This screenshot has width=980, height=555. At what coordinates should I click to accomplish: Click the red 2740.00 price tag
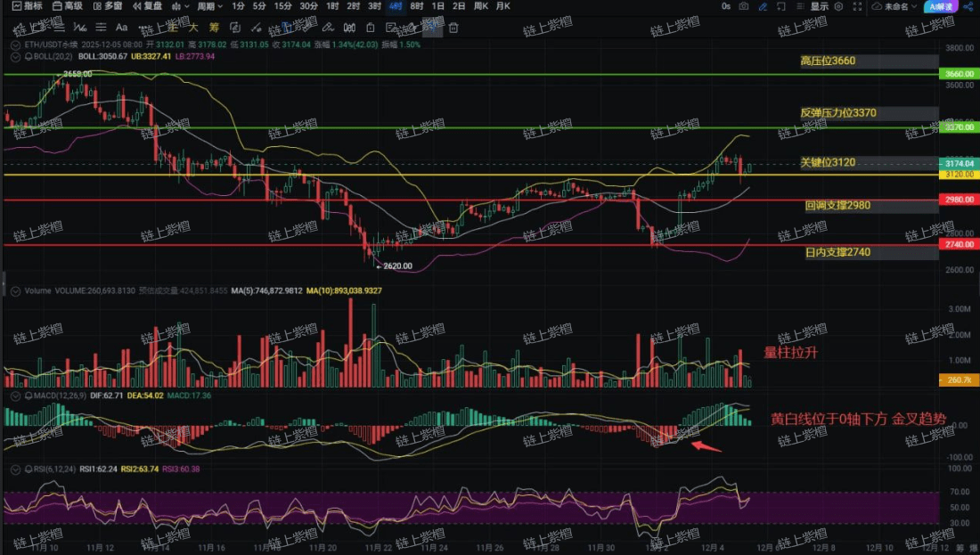tap(959, 244)
